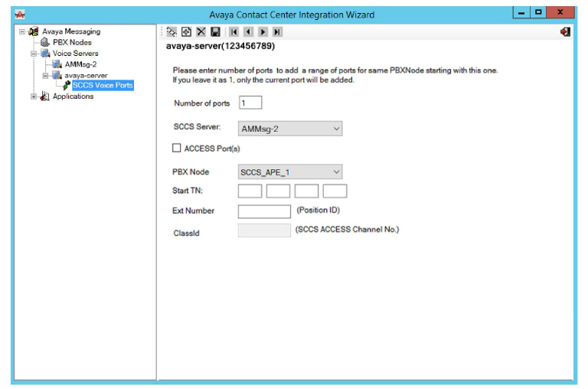Click the AMMsg-2 server icon in tree

pos(57,64)
